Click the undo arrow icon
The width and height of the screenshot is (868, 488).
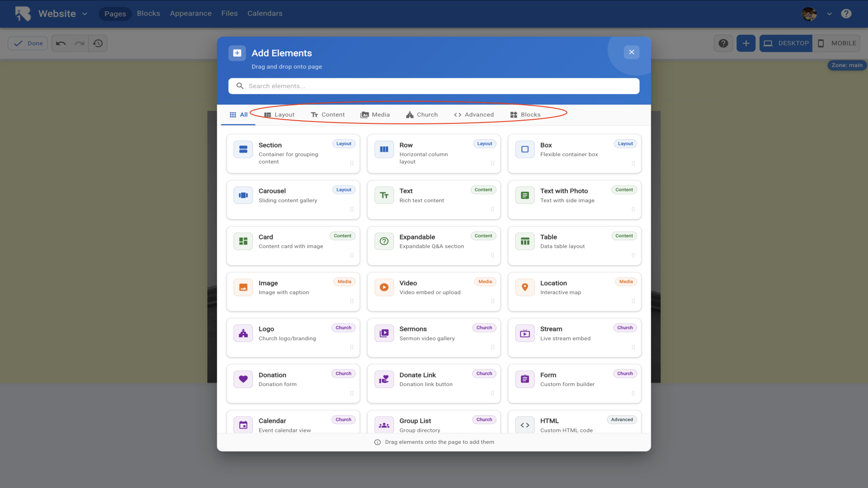pos(61,43)
